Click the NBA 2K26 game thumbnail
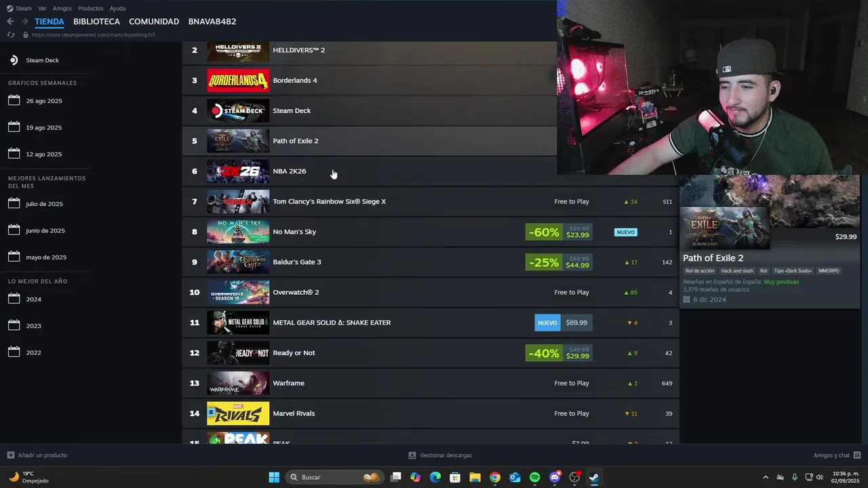 [238, 171]
